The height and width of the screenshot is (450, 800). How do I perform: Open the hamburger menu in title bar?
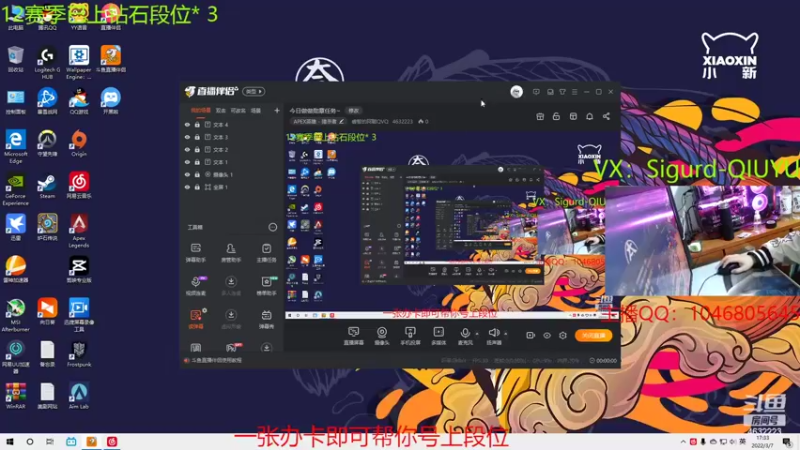pyautogui.click(x=574, y=92)
